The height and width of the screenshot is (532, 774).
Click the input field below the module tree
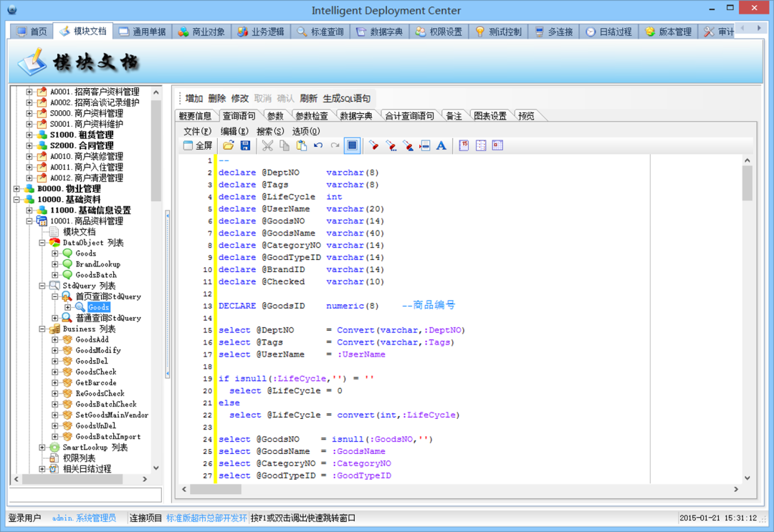click(85, 495)
